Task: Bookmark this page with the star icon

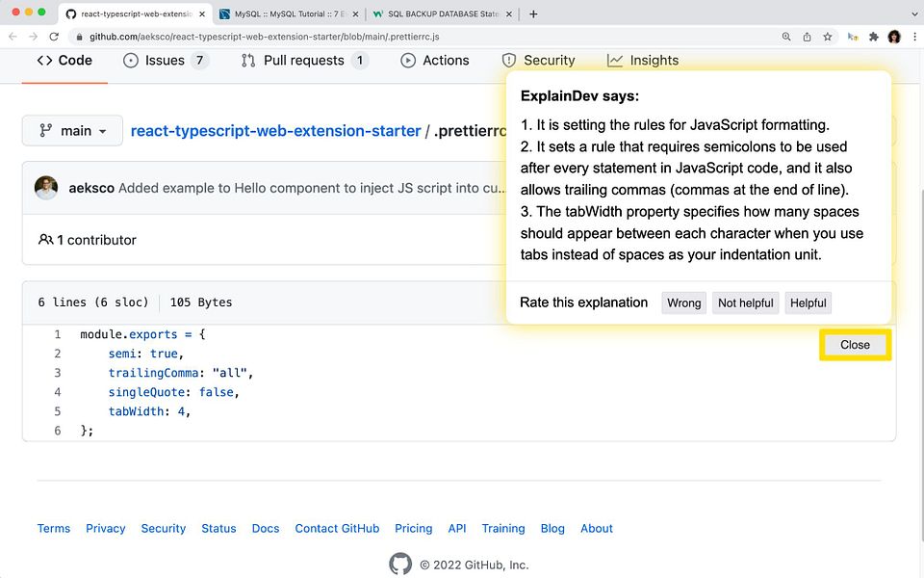Action: tap(828, 37)
